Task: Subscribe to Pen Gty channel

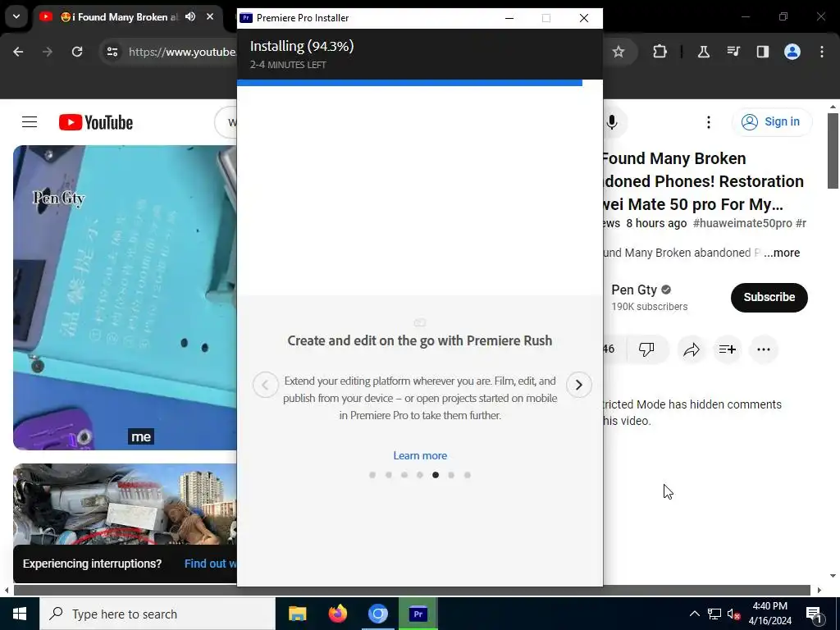Action: (769, 297)
